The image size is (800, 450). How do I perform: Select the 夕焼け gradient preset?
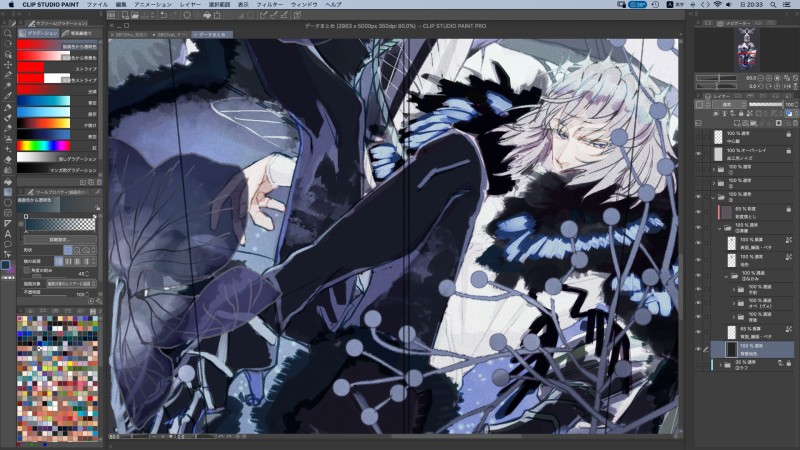[57, 123]
